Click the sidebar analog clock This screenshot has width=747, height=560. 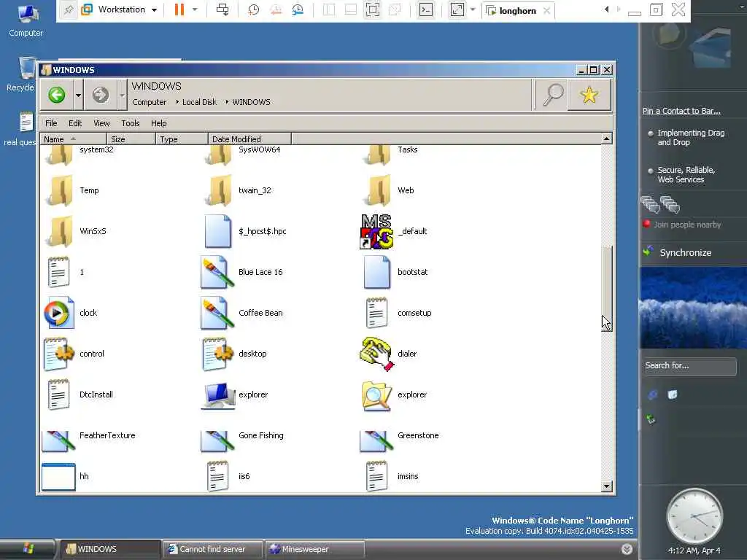(x=694, y=517)
